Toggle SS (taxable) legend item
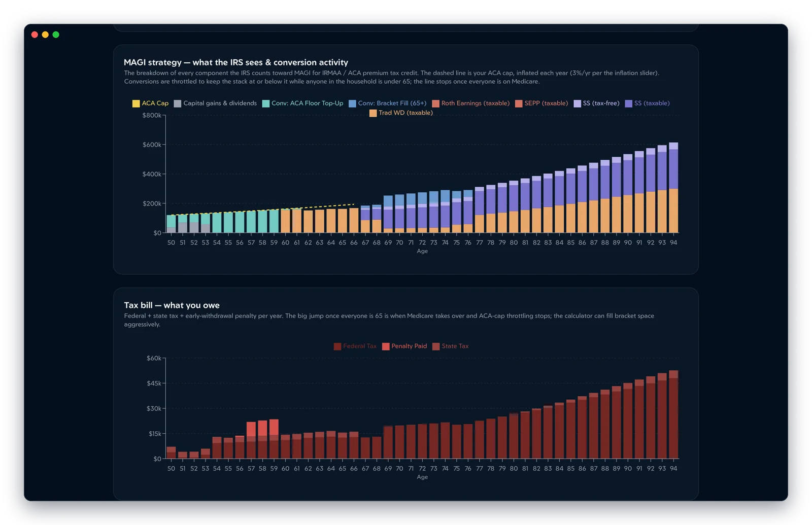This screenshot has width=812, height=525. pos(647,103)
